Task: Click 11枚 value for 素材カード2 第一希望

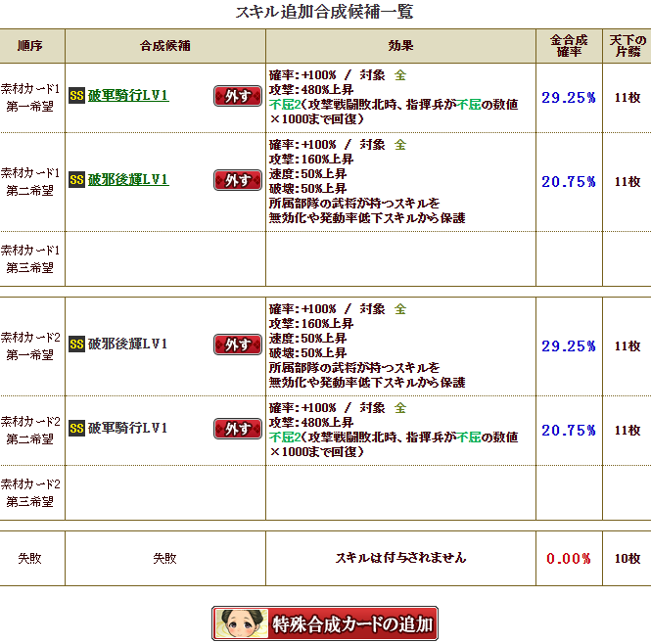Action: (628, 346)
